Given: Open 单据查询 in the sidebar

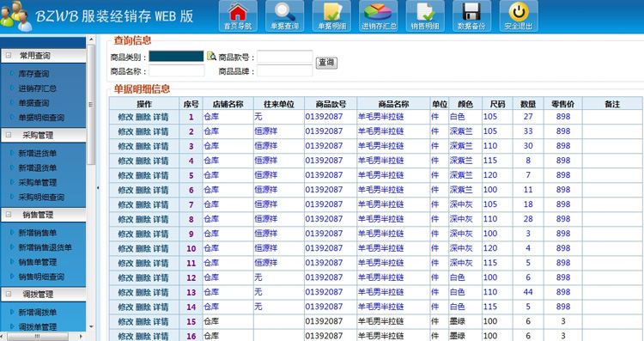Looking at the screenshot, I should tap(33, 103).
